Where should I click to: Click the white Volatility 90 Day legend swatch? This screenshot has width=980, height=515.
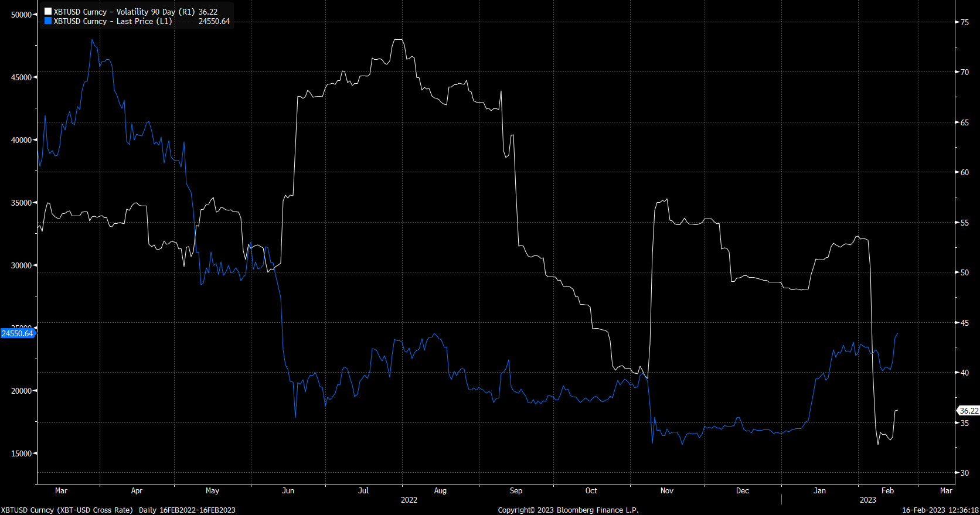[x=48, y=12]
